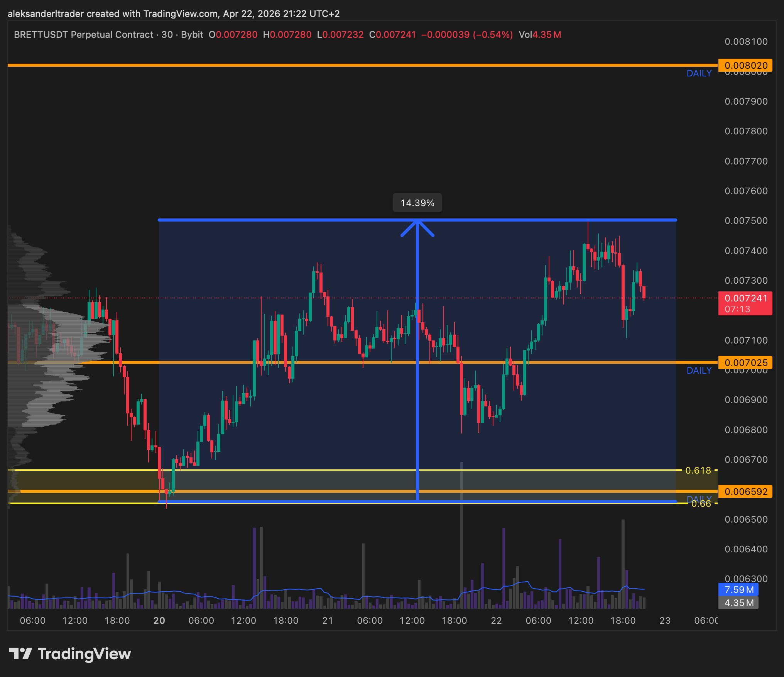The width and height of the screenshot is (784, 677).
Task: Select the 0.66 fibonacci level label
Action: tap(701, 504)
